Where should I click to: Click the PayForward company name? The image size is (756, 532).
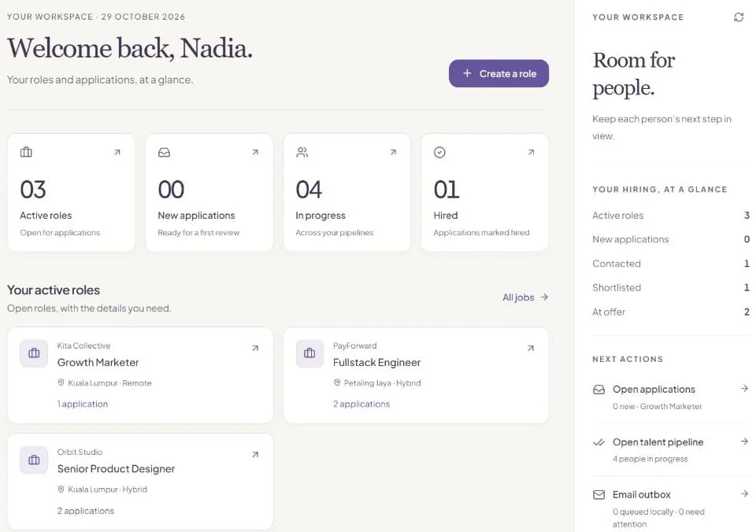click(355, 345)
